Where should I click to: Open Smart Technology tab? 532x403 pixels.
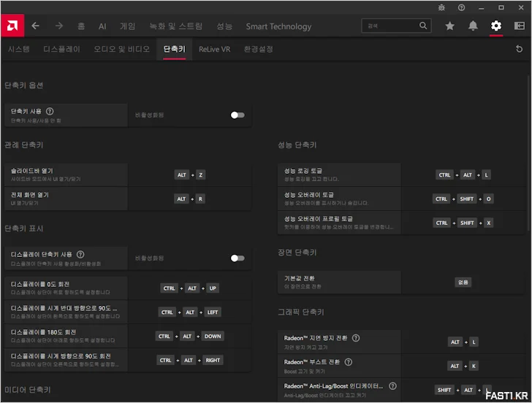click(x=278, y=26)
